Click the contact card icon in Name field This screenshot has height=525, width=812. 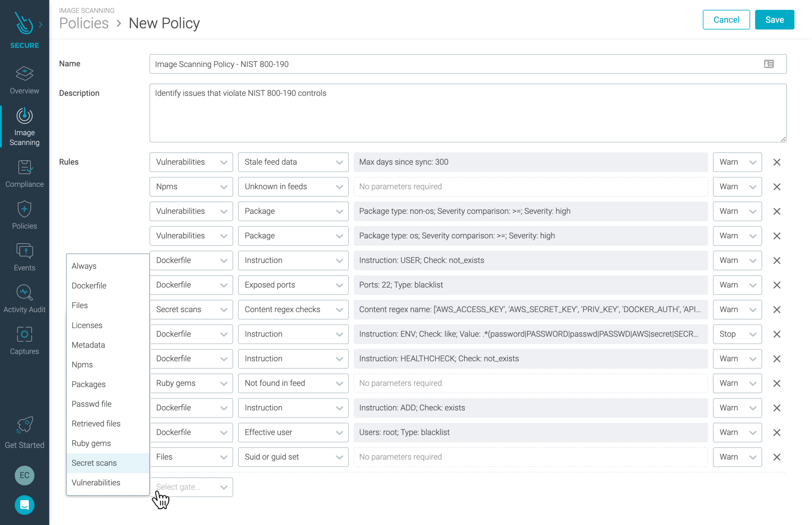click(769, 64)
